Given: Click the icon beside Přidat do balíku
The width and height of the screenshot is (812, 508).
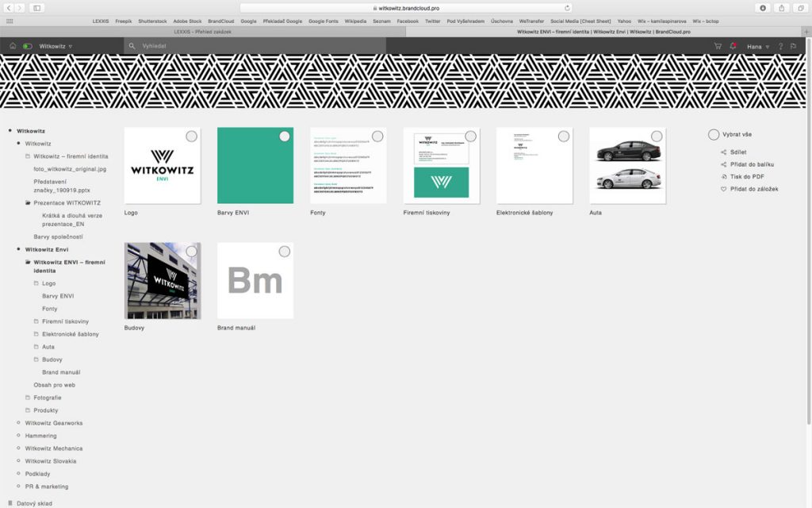Looking at the screenshot, I should pyautogui.click(x=723, y=164).
